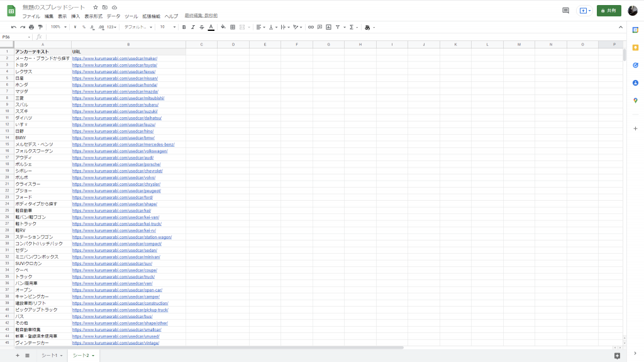Image resolution: width=644 pixels, height=362 pixels.
Task: Open the ファイル menu
Action: pyautogui.click(x=31, y=16)
